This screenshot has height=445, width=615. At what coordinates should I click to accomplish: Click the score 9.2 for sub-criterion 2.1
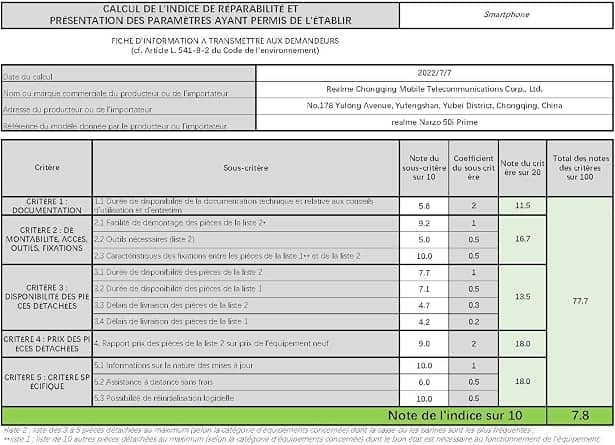[x=424, y=223]
